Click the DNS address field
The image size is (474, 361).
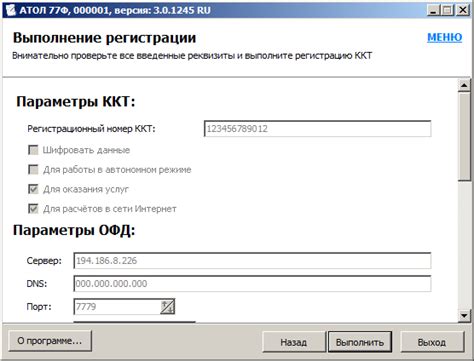[x=252, y=284]
